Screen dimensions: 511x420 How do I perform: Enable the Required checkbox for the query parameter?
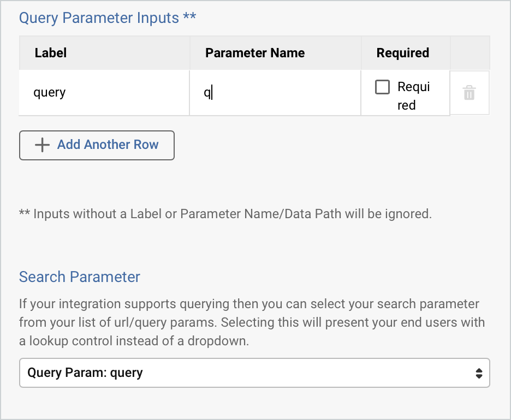click(383, 86)
